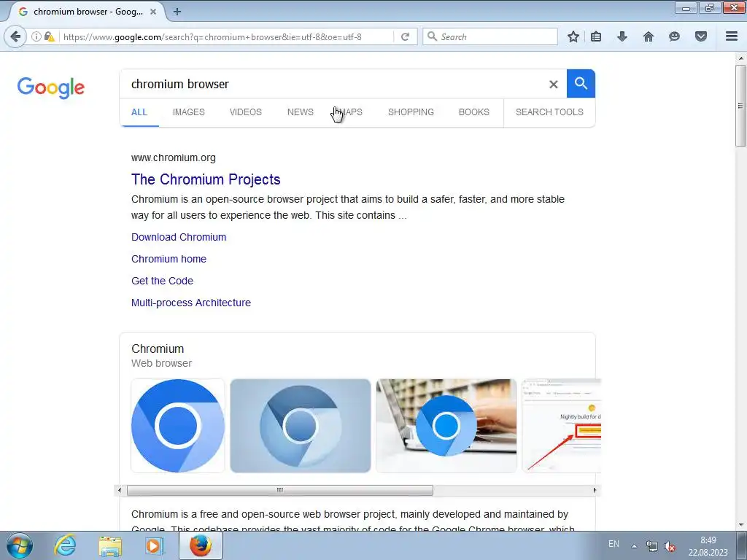Click the Google logo

tap(51, 88)
